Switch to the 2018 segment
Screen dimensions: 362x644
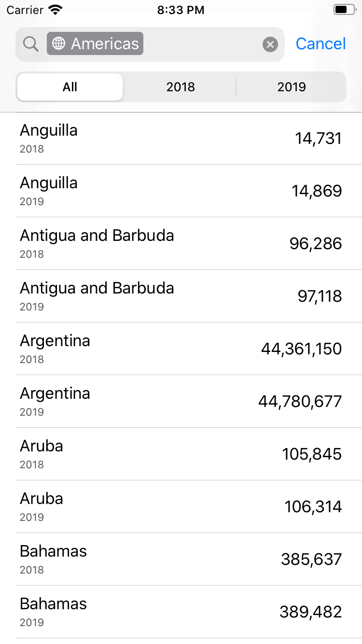(x=181, y=87)
